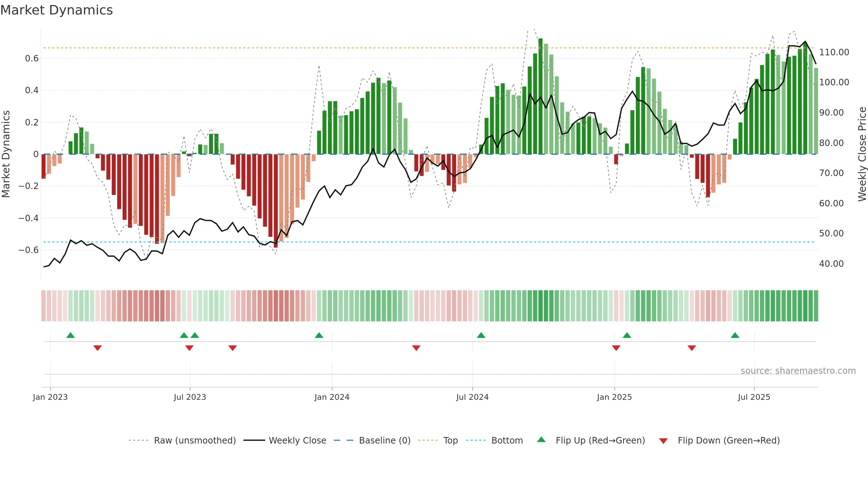868x488 pixels.
Task: Click the Jul 2023 x-axis label
Action: click(190, 397)
